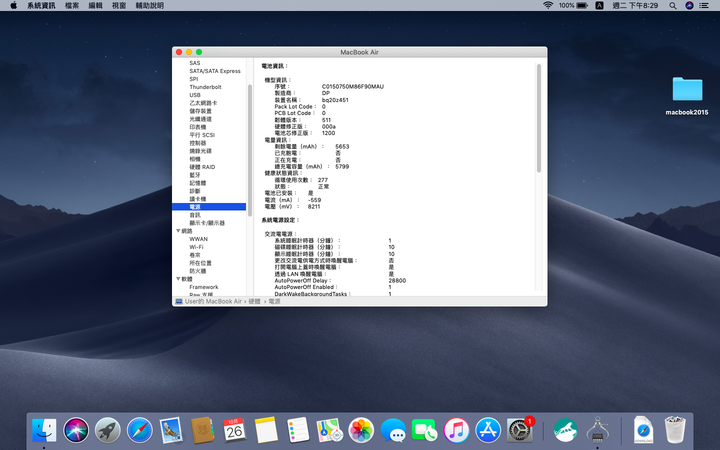720x450 pixels.
Task: Open the input source A menu
Action: (x=599, y=6)
